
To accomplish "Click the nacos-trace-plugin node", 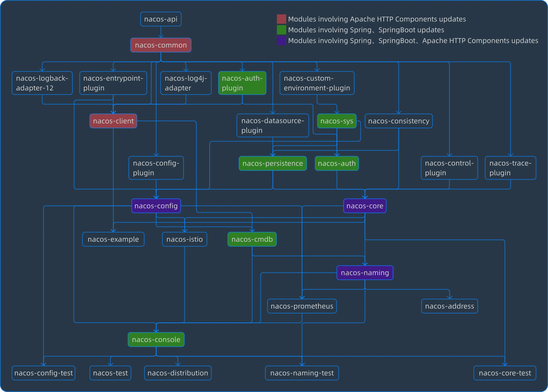I will [x=511, y=168].
